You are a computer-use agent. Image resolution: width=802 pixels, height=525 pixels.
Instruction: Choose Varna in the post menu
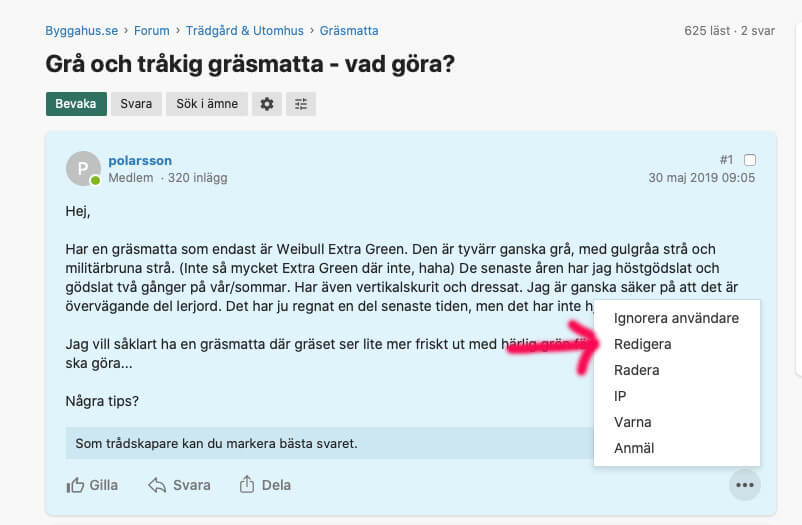[x=632, y=422]
